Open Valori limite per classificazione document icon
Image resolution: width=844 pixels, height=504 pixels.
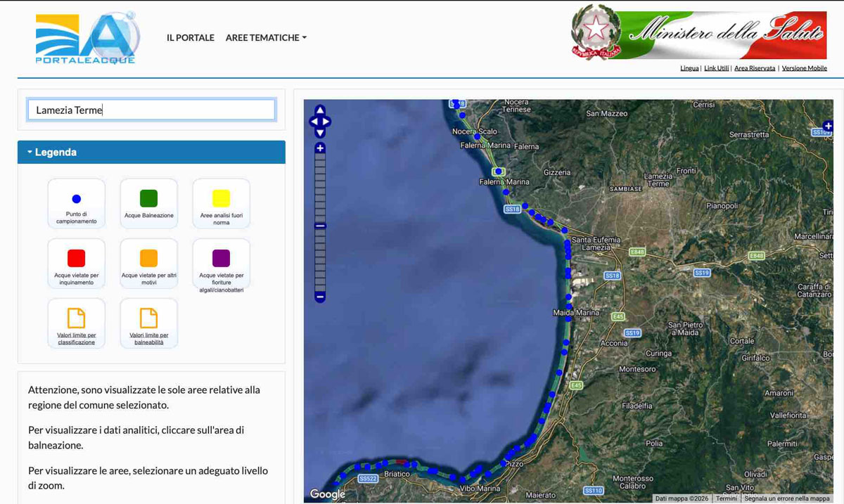76,318
